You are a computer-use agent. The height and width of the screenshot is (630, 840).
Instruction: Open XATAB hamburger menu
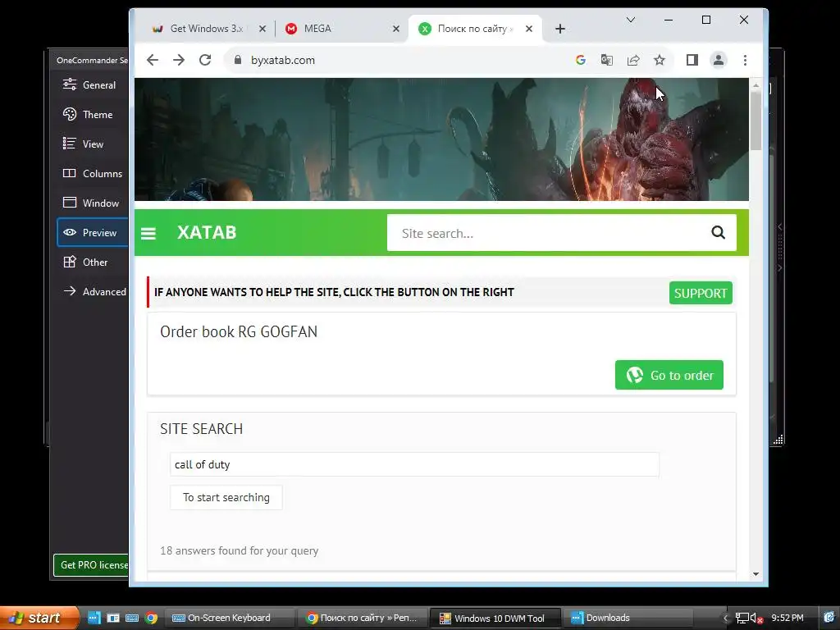[x=148, y=234]
